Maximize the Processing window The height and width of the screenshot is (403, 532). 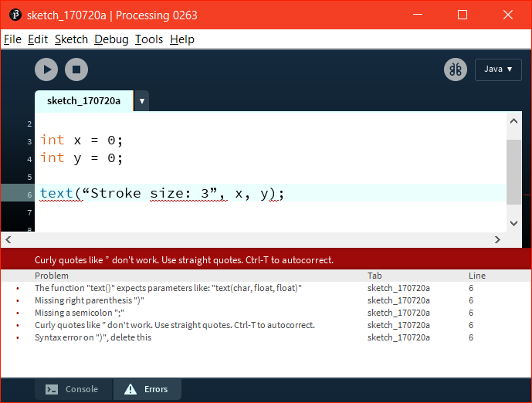pos(463,15)
